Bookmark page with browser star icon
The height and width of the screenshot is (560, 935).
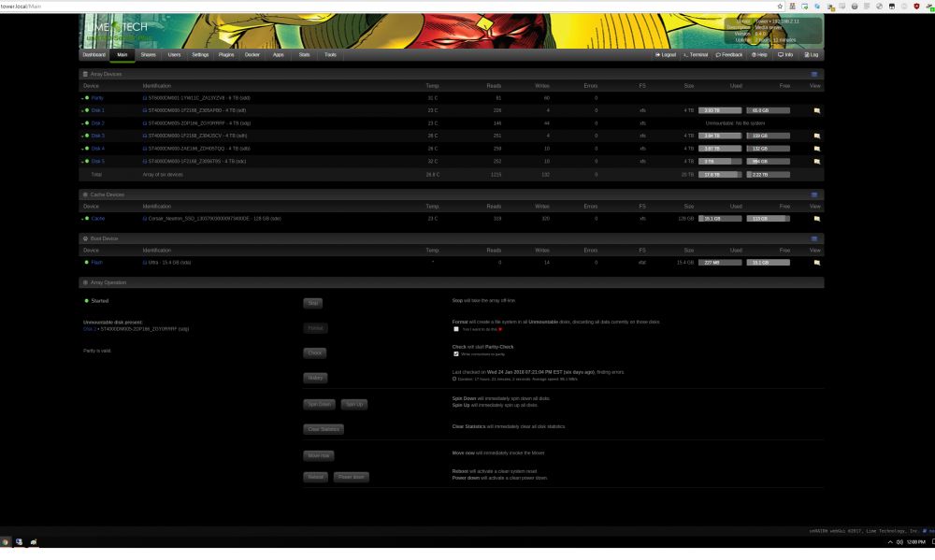[x=780, y=7]
